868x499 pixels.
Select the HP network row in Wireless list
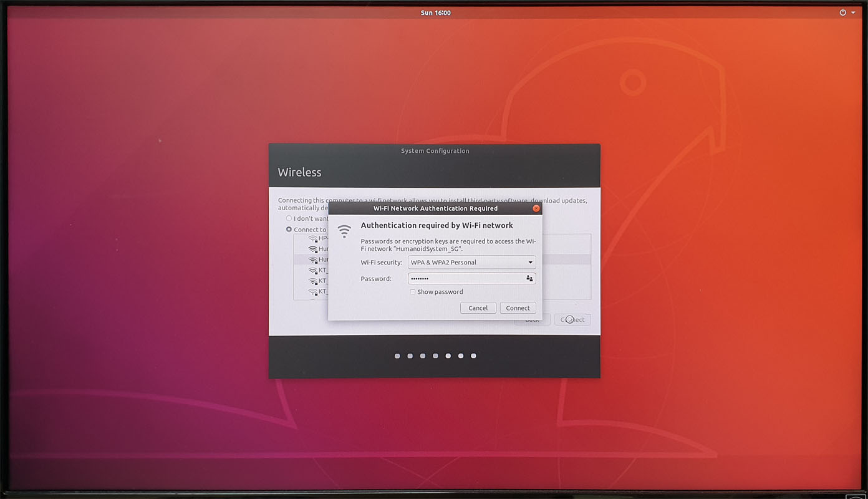click(311, 239)
